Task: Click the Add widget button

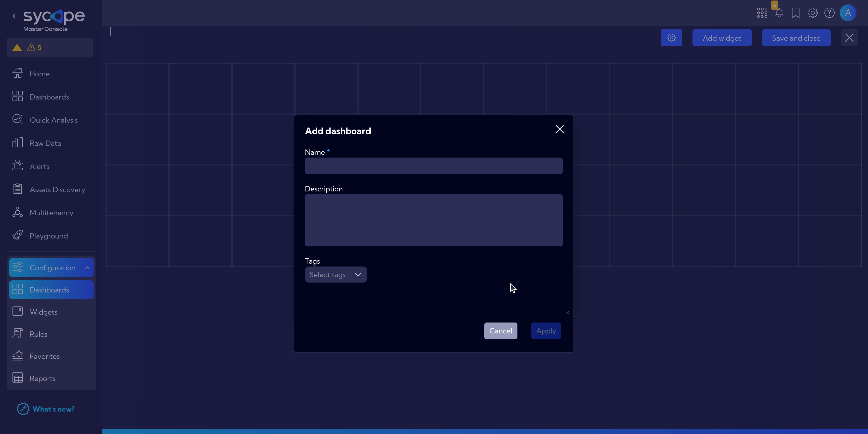Action: 722,38
